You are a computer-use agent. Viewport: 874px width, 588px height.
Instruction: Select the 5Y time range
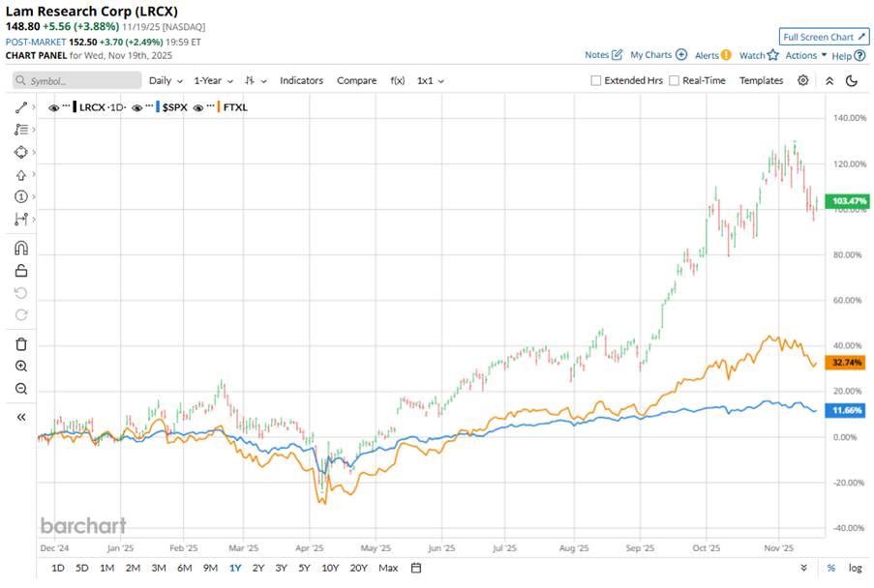[x=305, y=568]
